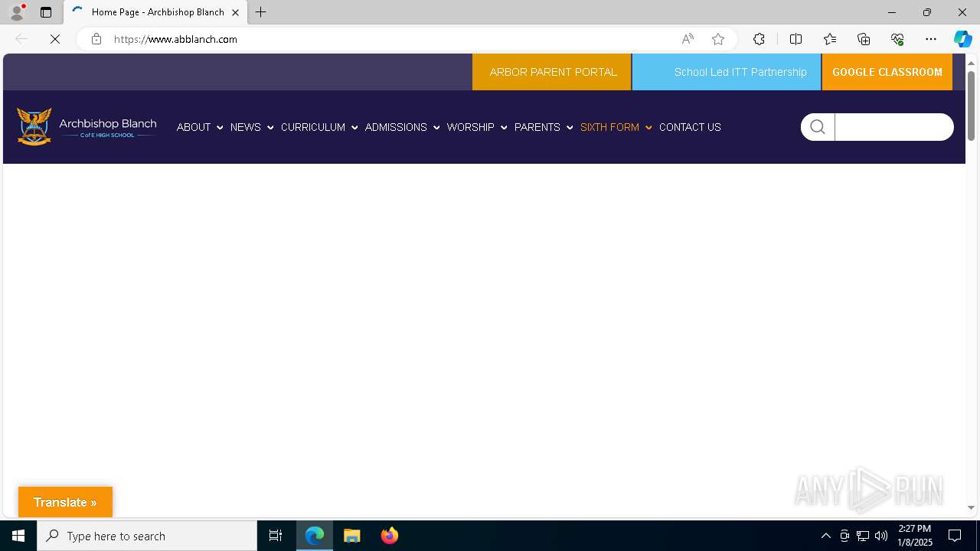Expand the Curriculum dropdown arrow
This screenshot has height=551, width=980.
coord(354,128)
